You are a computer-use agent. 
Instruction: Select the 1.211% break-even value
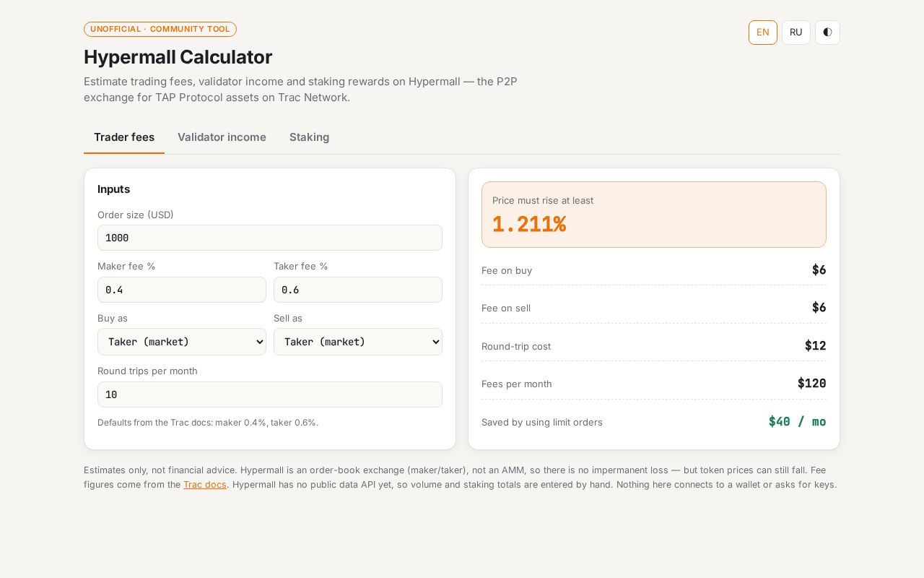click(x=529, y=225)
